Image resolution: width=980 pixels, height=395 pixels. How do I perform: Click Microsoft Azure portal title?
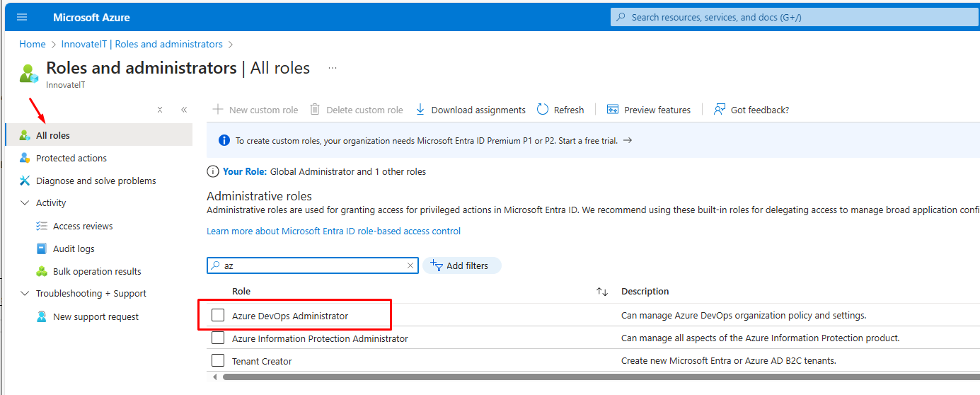click(91, 17)
